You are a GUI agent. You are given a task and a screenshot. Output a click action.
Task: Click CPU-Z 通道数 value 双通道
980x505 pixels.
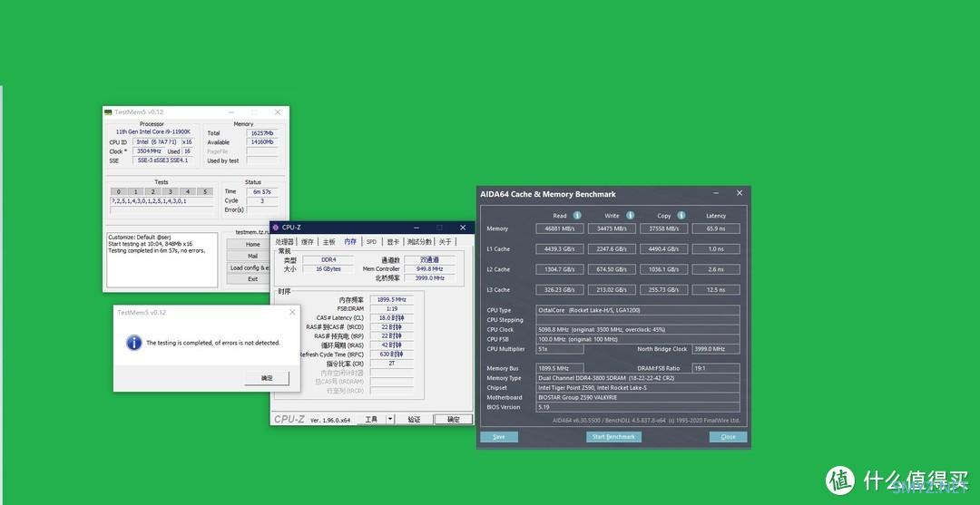click(429, 259)
